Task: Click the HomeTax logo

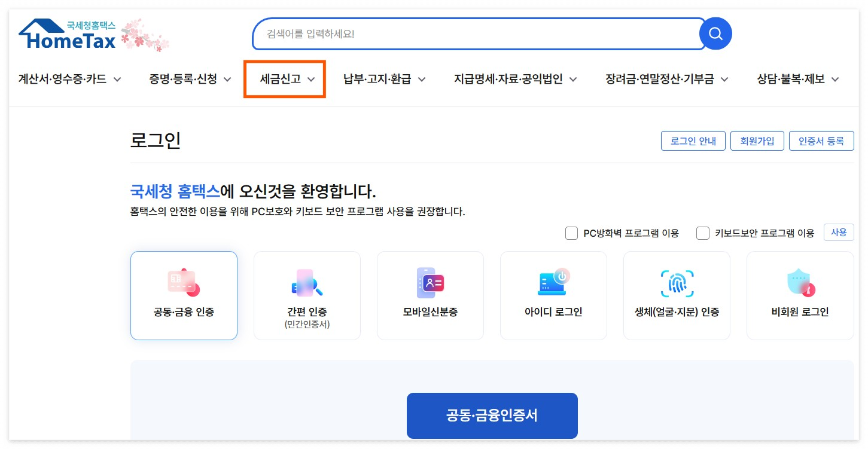Action: click(x=68, y=35)
